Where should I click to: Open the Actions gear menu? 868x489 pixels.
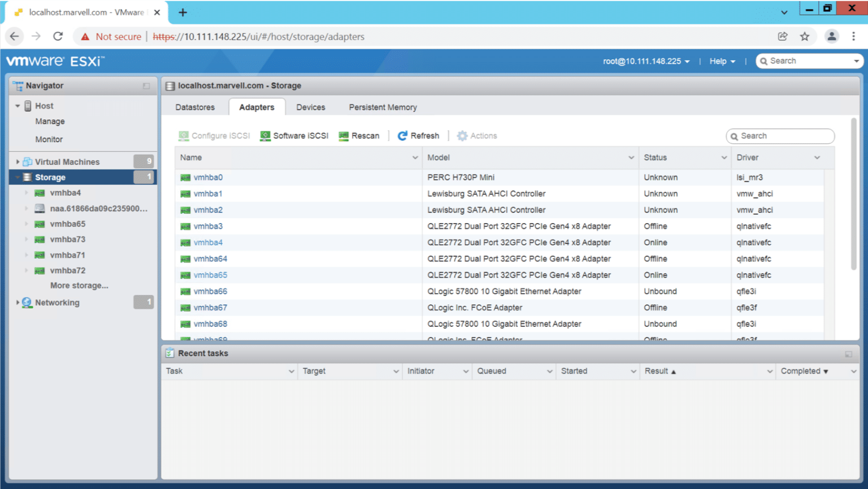click(x=477, y=136)
